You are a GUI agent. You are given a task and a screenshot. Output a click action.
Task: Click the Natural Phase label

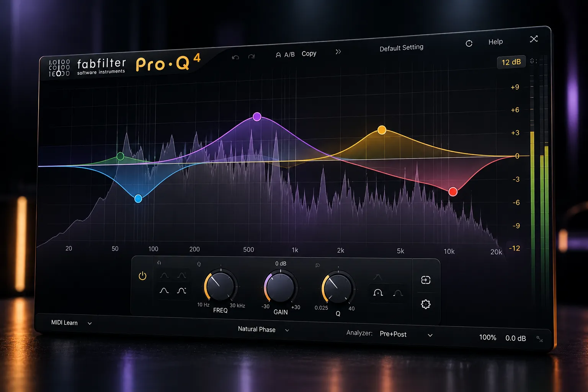[256, 329]
